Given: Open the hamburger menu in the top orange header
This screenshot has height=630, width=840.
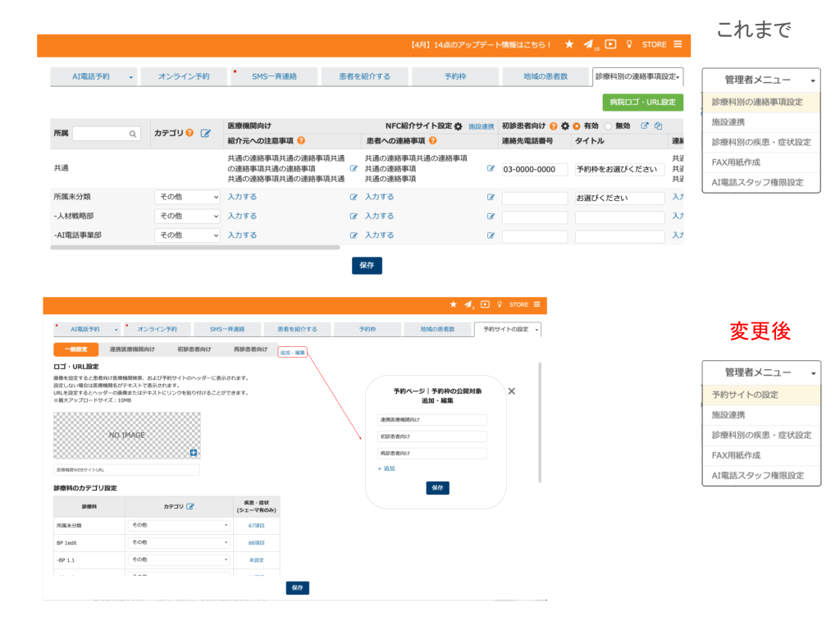Looking at the screenshot, I should [x=678, y=44].
